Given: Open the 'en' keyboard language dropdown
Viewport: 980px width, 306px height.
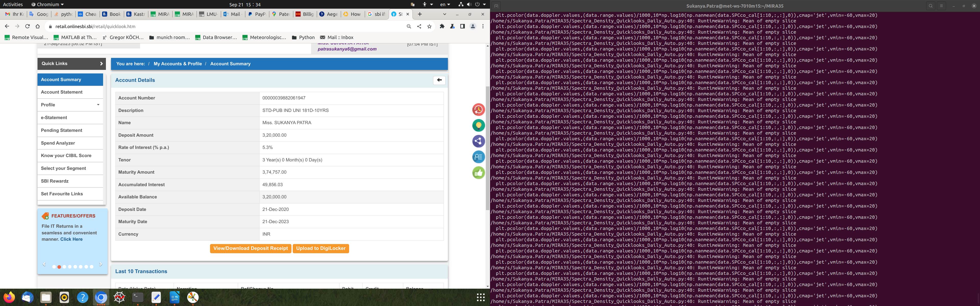Looking at the screenshot, I should click(x=445, y=5).
